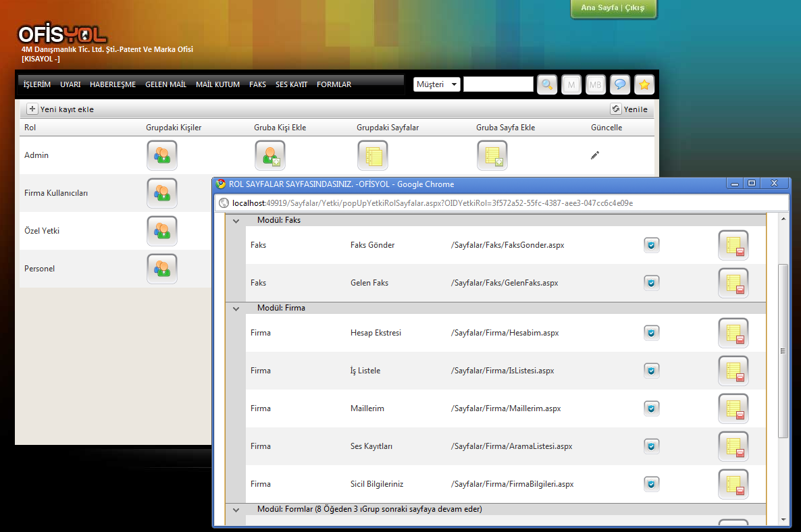Viewport: 801px width, 532px height.
Task: Open the SES KAYIT menu
Action: (291, 84)
